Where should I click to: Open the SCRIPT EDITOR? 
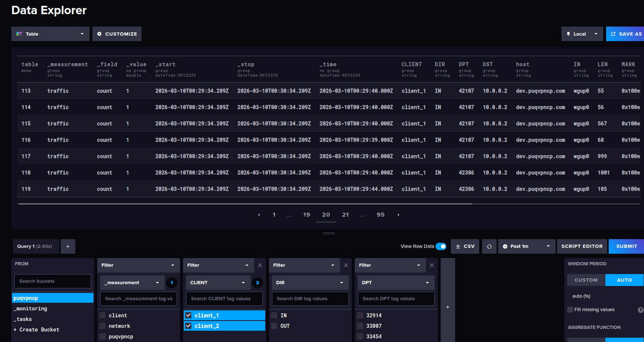click(x=582, y=246)
